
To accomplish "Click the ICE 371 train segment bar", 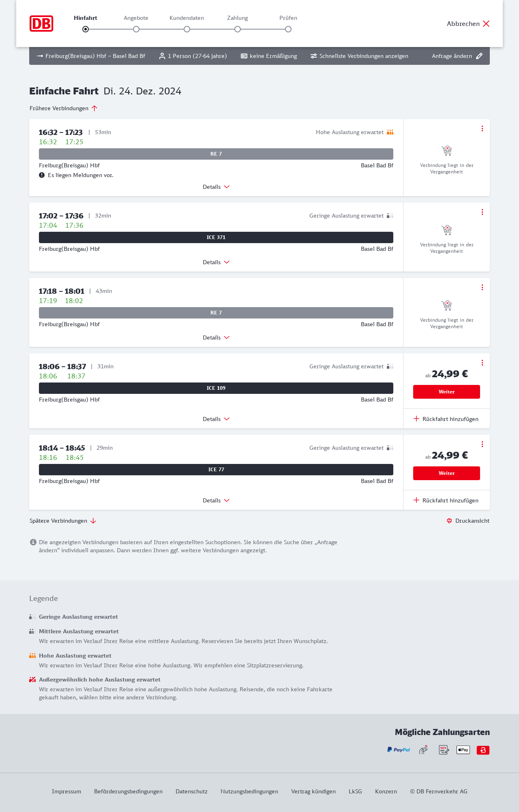I will tap(216, 237).
